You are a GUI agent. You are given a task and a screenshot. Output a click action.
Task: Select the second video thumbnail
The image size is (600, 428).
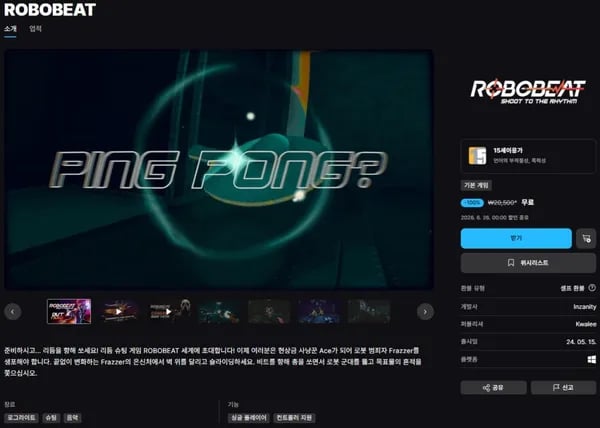click(x=119, y=311)
